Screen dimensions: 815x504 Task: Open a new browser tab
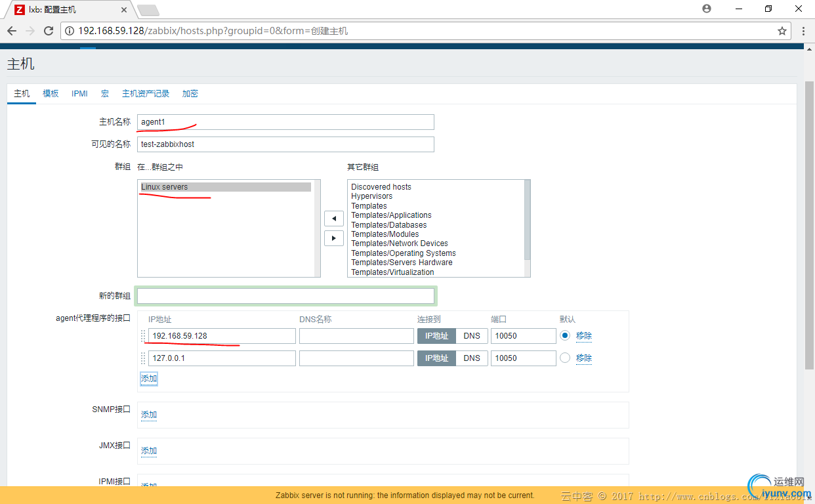(148, 10)
